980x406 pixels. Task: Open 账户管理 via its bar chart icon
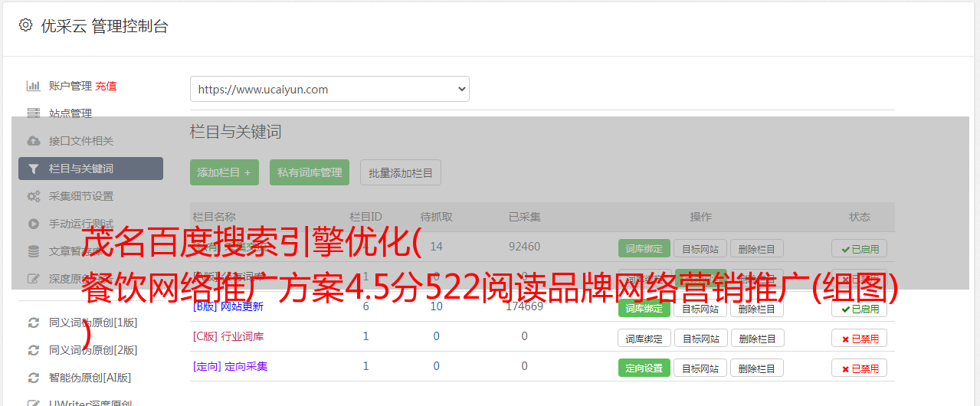coord(33,86)
